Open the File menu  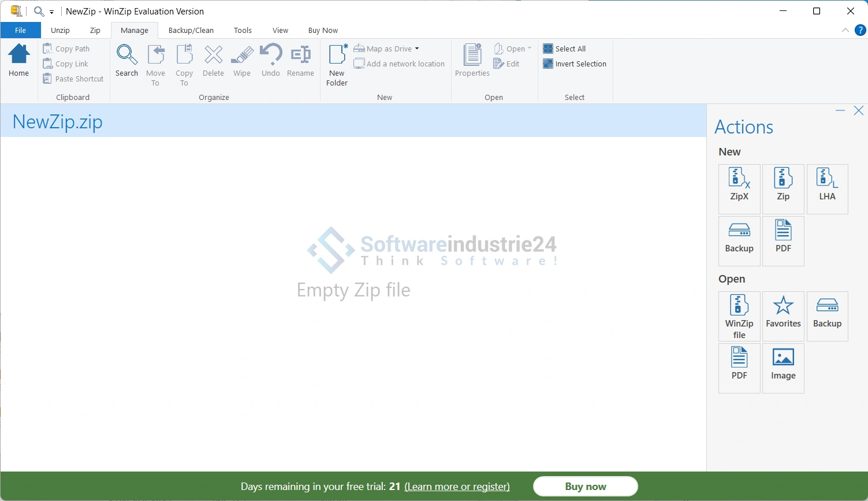point(20,31)
